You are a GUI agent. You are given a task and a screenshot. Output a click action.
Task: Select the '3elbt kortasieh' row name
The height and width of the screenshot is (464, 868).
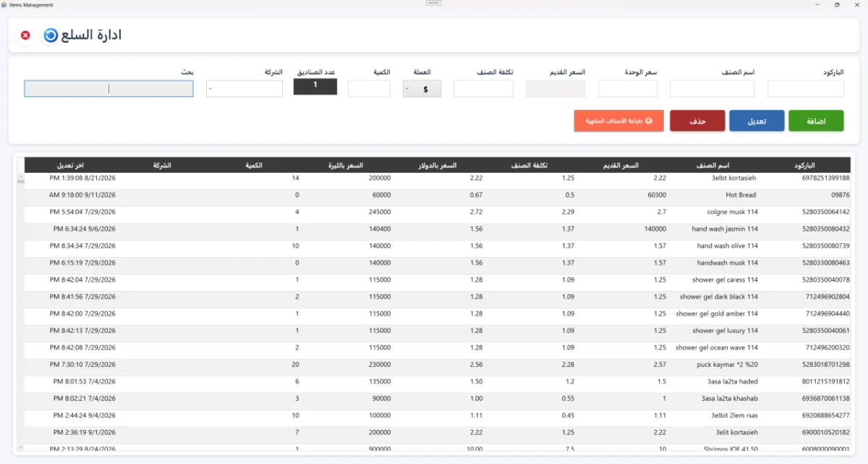(735, 178)
